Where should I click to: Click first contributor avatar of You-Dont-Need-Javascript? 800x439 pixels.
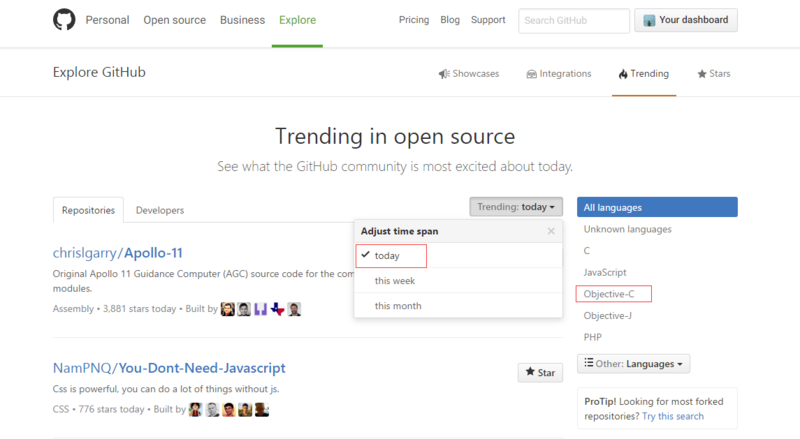tap(195, 409)
